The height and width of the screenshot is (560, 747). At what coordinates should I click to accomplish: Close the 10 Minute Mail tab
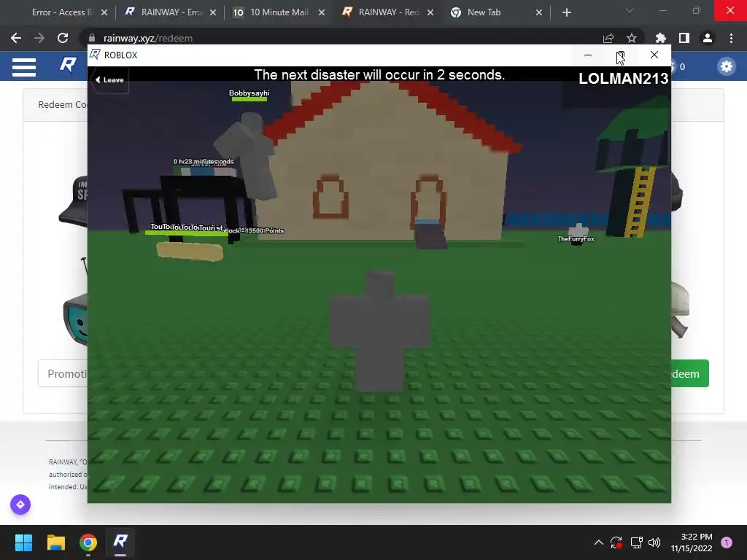coord(322,12)
